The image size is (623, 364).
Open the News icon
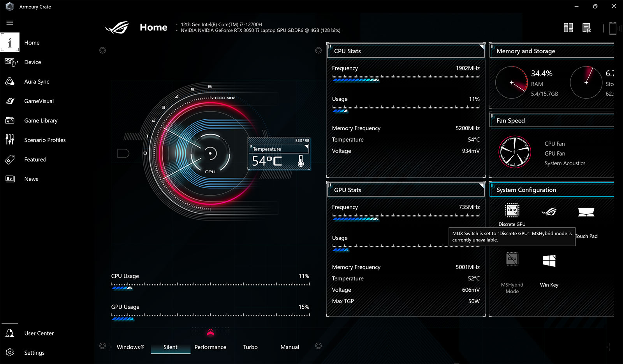click(x=10, y=178)
